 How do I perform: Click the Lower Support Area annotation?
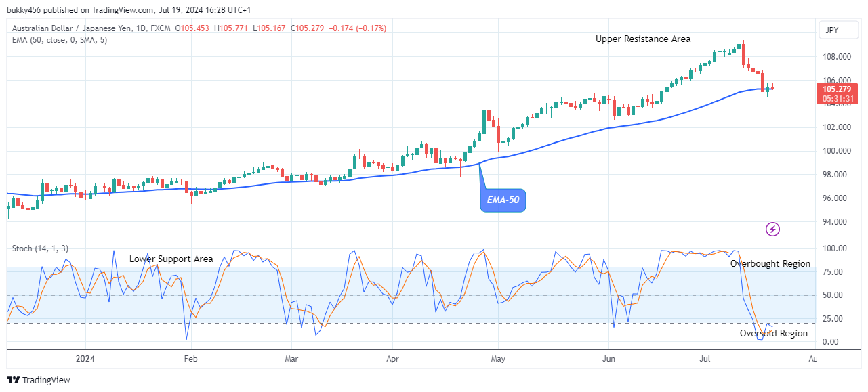coord(171,259)
